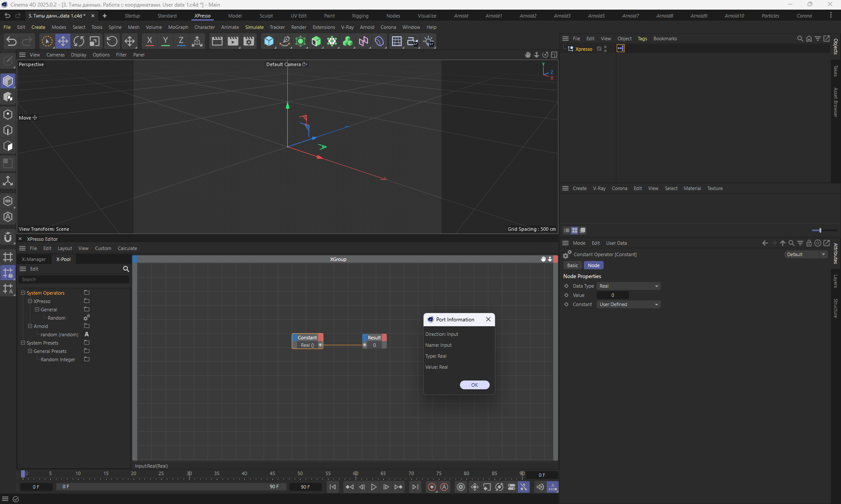841x504 pixels.
Task: Select the Rotate tool in toolbar
Action: [79, 41]
